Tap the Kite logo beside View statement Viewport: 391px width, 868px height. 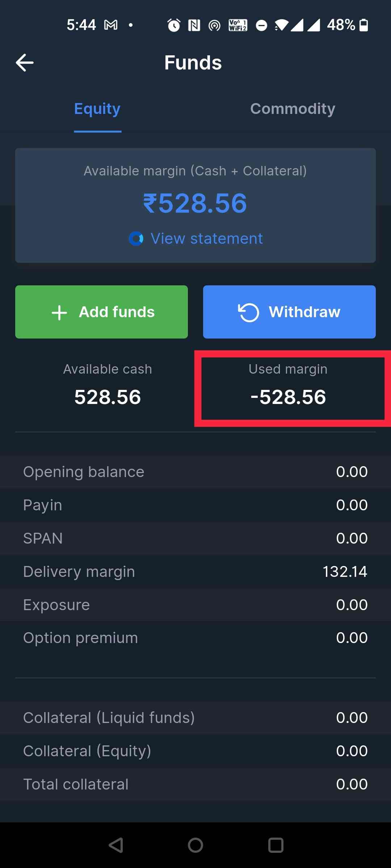[136, 239]
